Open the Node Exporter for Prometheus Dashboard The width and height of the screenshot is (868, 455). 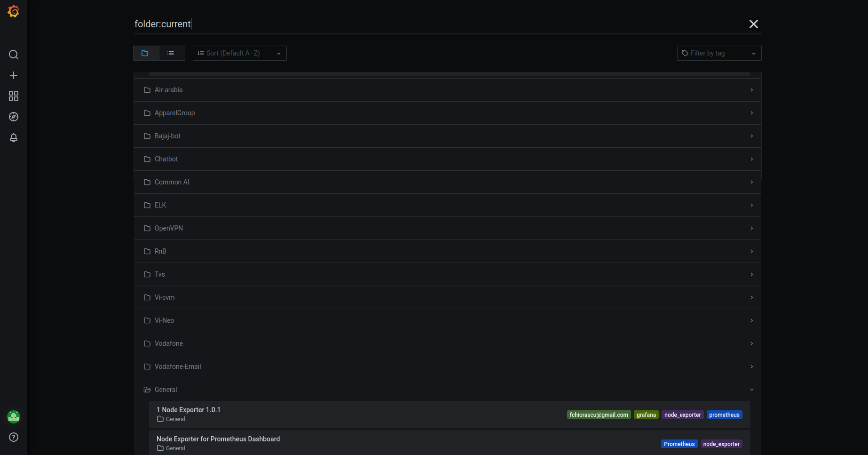click(218, 439)
